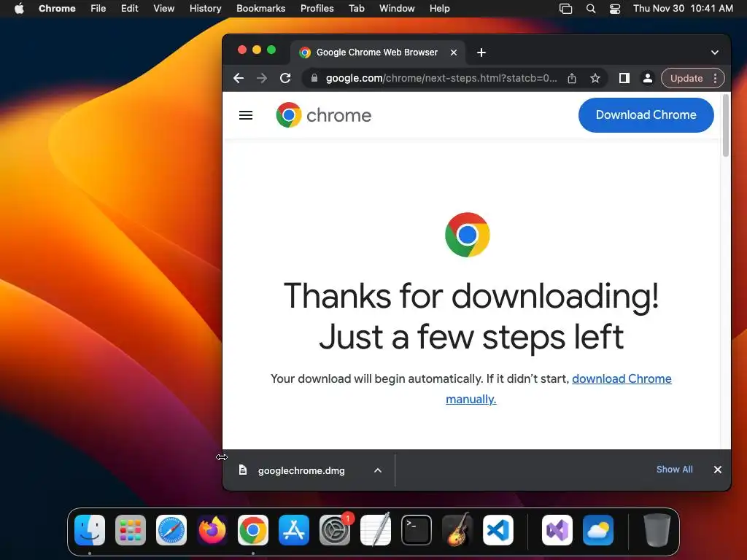Reload the page with the refresh icon
Image resolution: width=747 pixels, height=560 pixels.
[285, 78]
